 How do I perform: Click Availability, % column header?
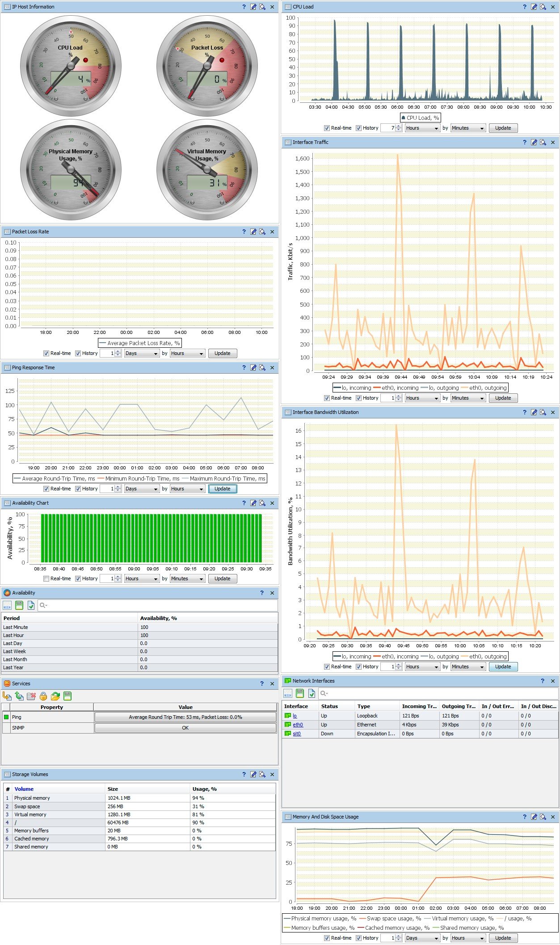(x=159, y=618)
